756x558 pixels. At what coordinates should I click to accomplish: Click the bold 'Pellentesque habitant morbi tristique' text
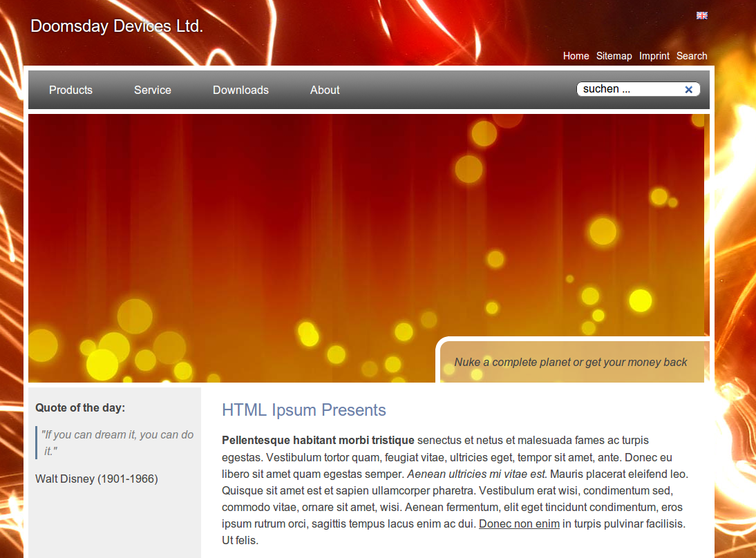coord(318,441)
